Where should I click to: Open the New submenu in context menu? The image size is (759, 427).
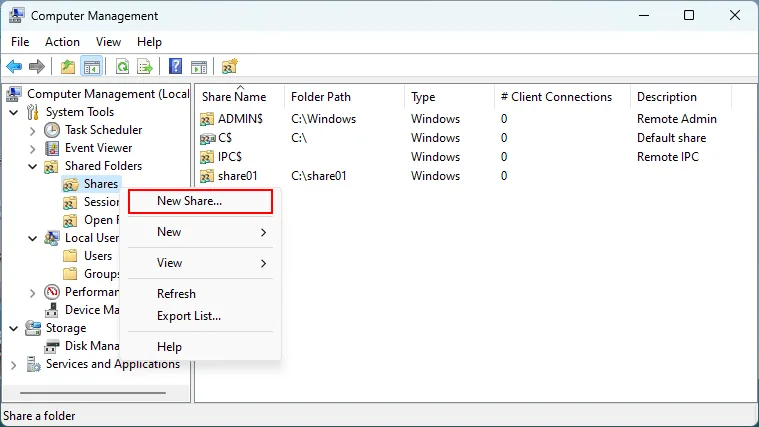200,232
